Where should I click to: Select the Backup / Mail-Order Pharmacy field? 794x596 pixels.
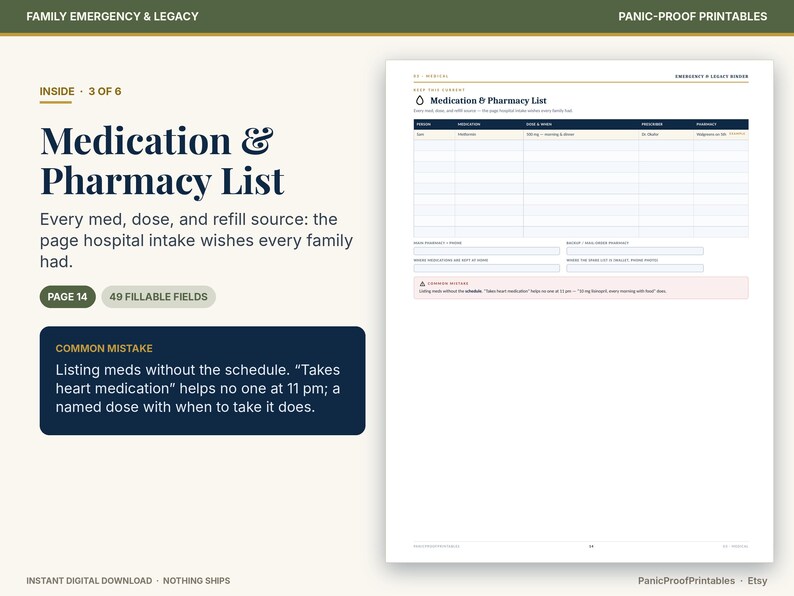point(635,251)
